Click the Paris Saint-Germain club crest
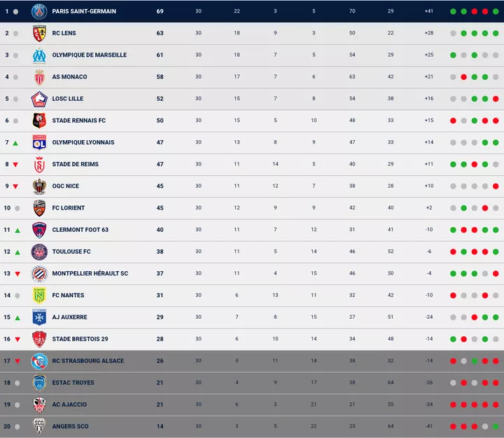This screenshot has height=438, width=504. 38,11
